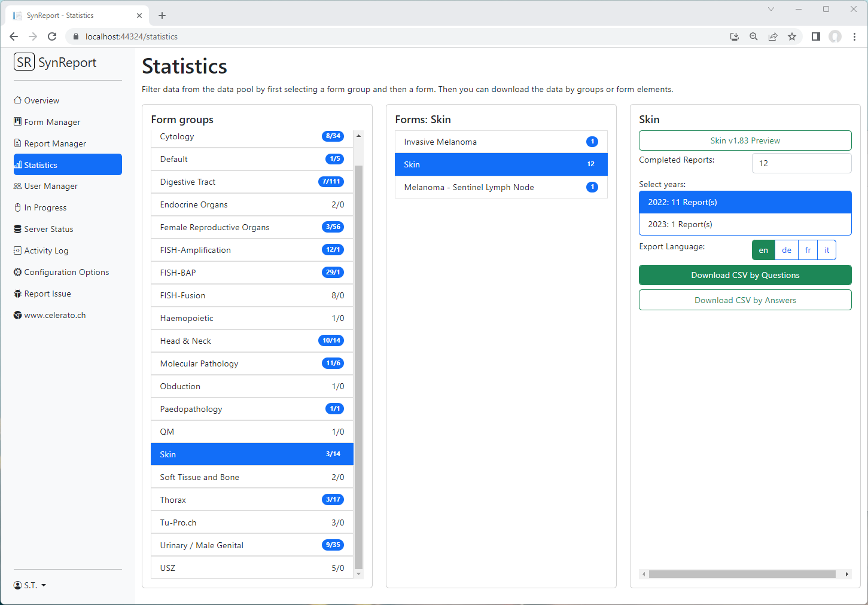The image size is (868, 605).
Task: Click the browser reload page icon
Action: tap(52, 36)
